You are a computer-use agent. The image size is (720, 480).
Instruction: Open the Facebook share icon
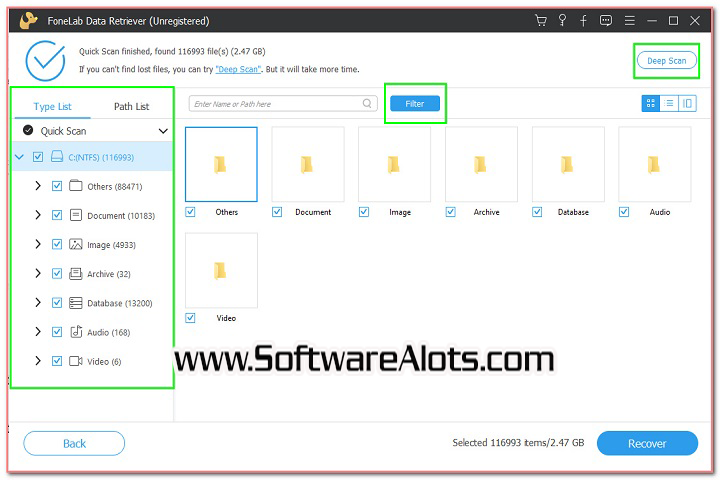pos(583,21)
